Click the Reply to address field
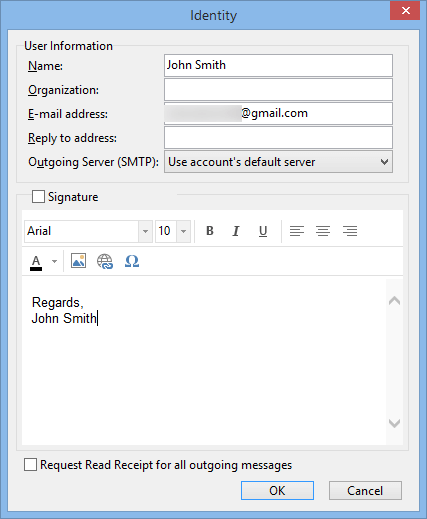The width and height of the screenshot is (427, 519). [x=278, y=138]
